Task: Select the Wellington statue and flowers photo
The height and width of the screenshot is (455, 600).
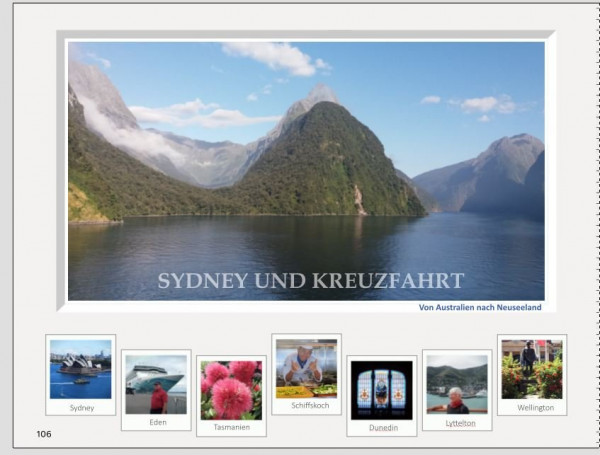Action: 532,369
